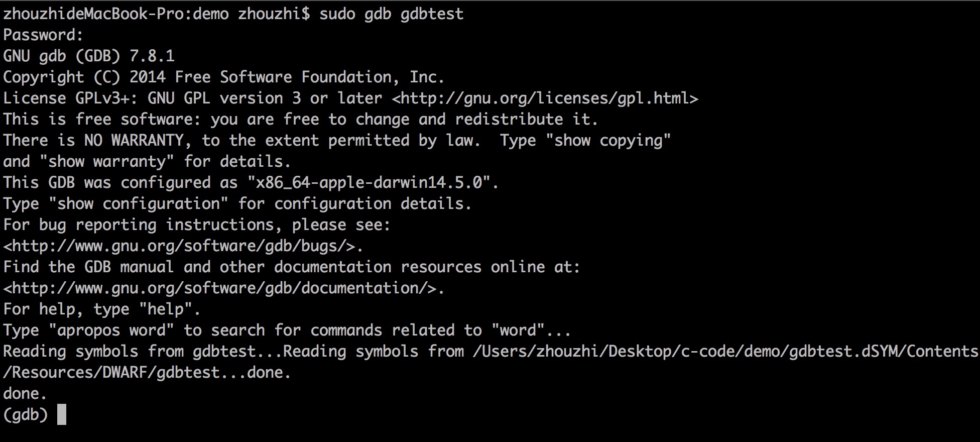Click the gdbtest.dSYM path text
This screenshot has width=980, height=442.
pos(725,352)
